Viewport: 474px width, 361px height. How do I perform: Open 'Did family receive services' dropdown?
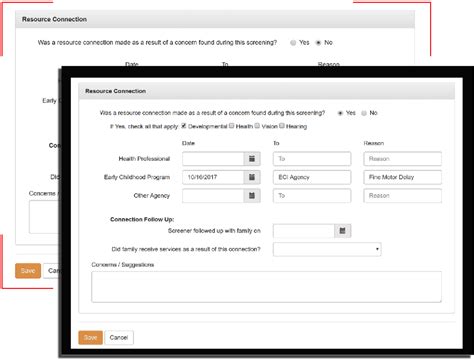327,249
